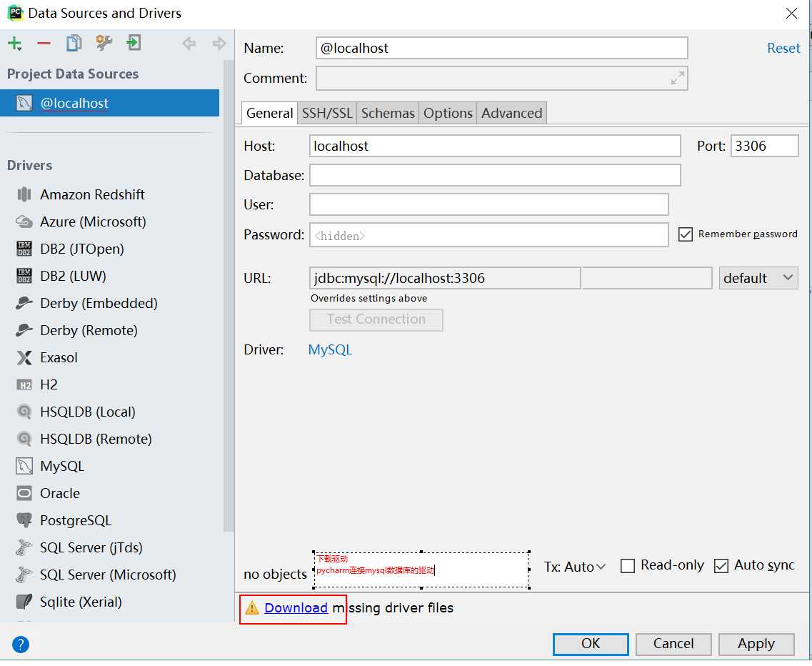The height and width of the screenshot is (666, 812).
Task: Switch to the SSH/SSL tab
Action: click(327, 114)
